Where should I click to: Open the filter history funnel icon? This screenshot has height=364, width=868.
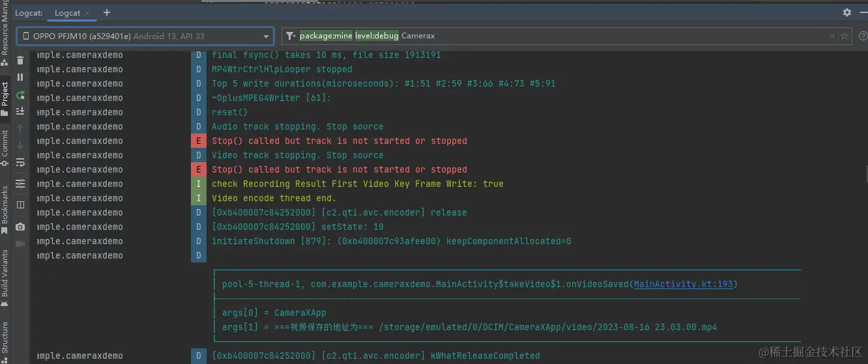point(289,36)
